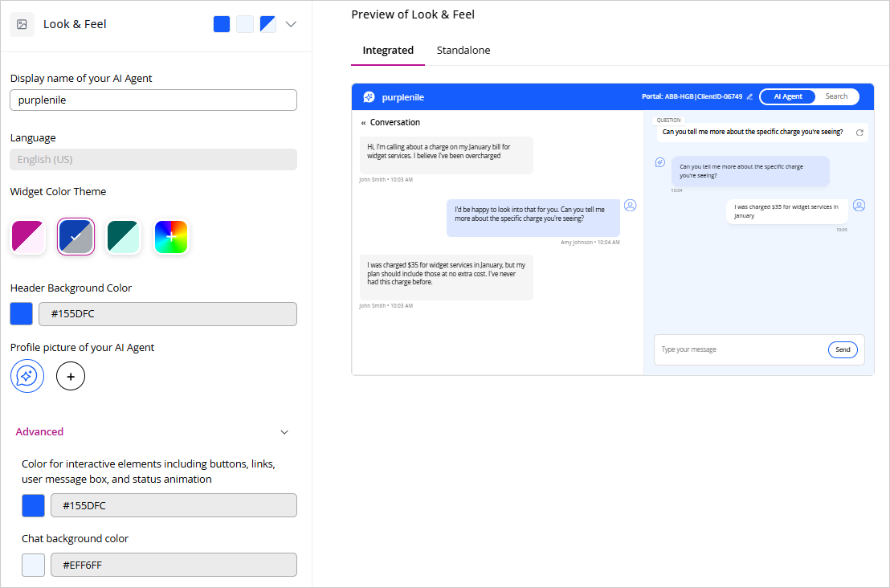
Task: Click the collapse arrows beside Conversation
Action: tap(363, 123)
